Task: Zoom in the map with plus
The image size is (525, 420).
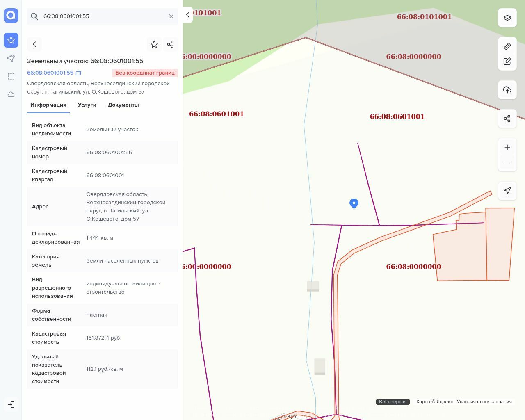Action: (507, 147)
